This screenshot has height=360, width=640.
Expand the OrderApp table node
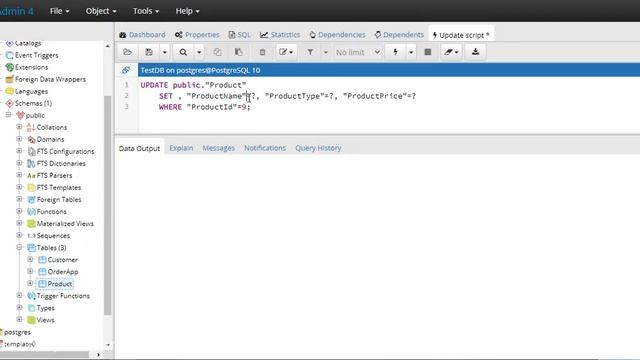(x=30, y=271)
